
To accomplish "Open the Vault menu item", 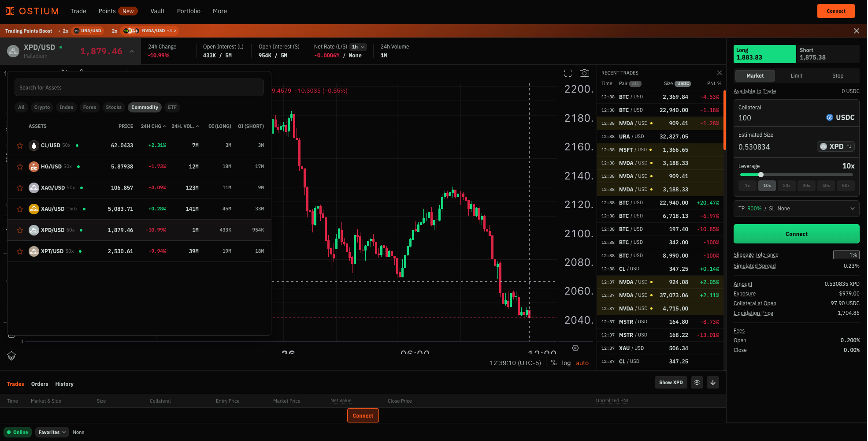I will click(157, 11).
